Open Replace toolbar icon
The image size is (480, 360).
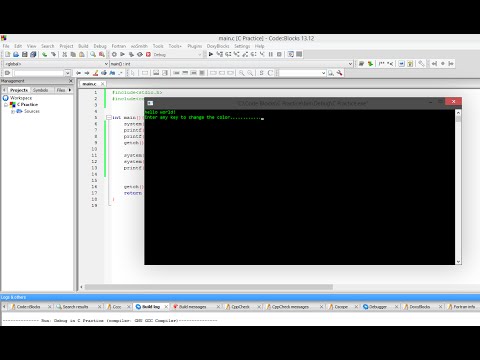click(102, 54)
